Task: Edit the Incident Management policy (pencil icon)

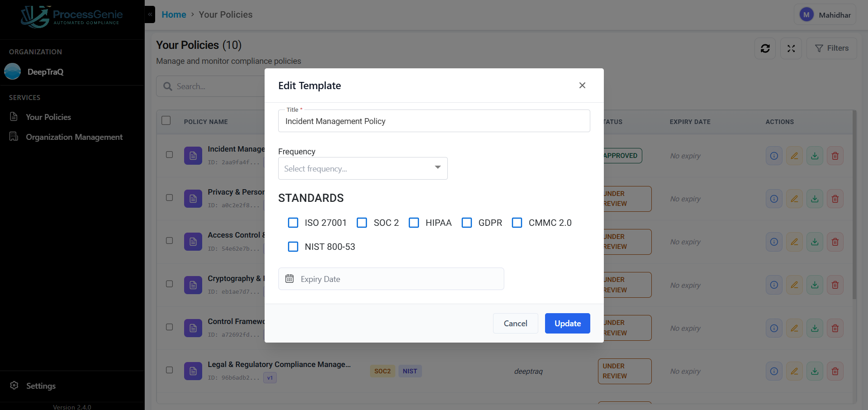Action: pos(794,156)
